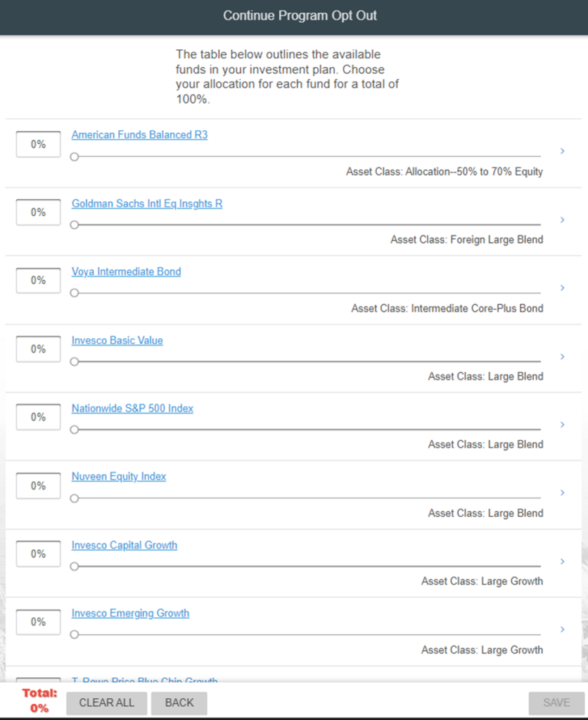The image size is (588, 720).
Task: Click the SAVE button
Action: pyautogui.click(x=556, y=703)
